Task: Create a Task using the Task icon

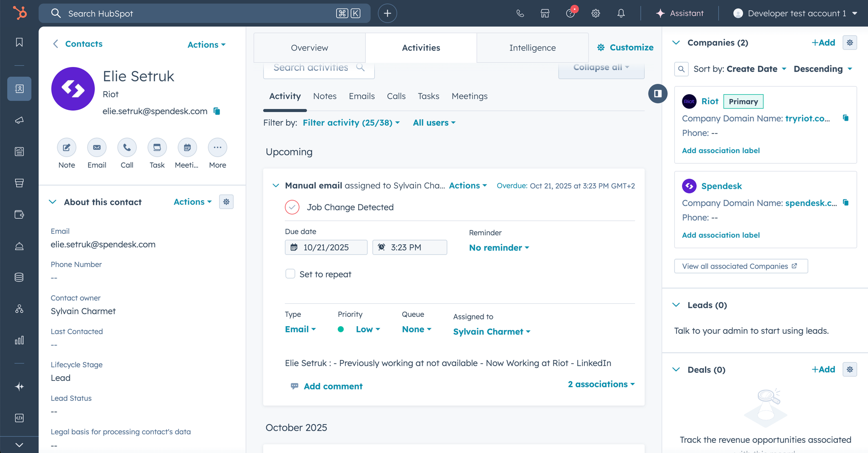Action: 157,148
